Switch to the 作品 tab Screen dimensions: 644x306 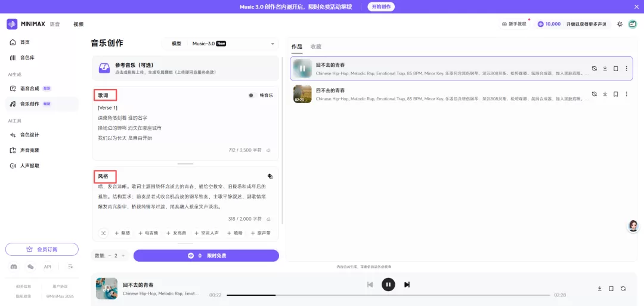(x=297, y=47)
